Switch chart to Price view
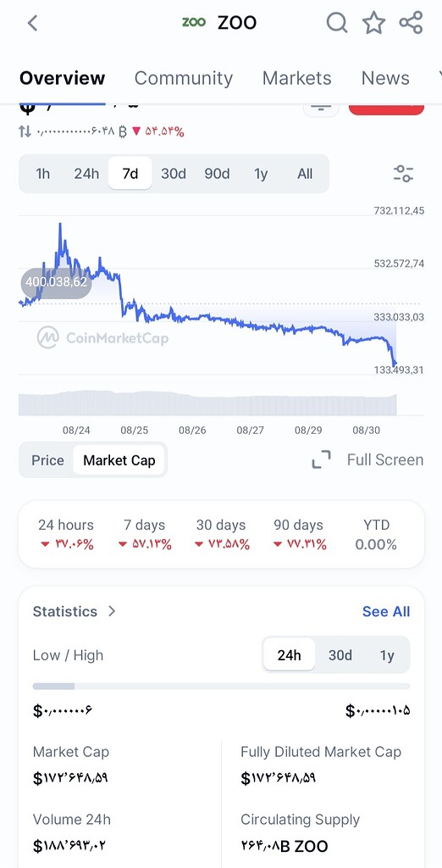 47,460
